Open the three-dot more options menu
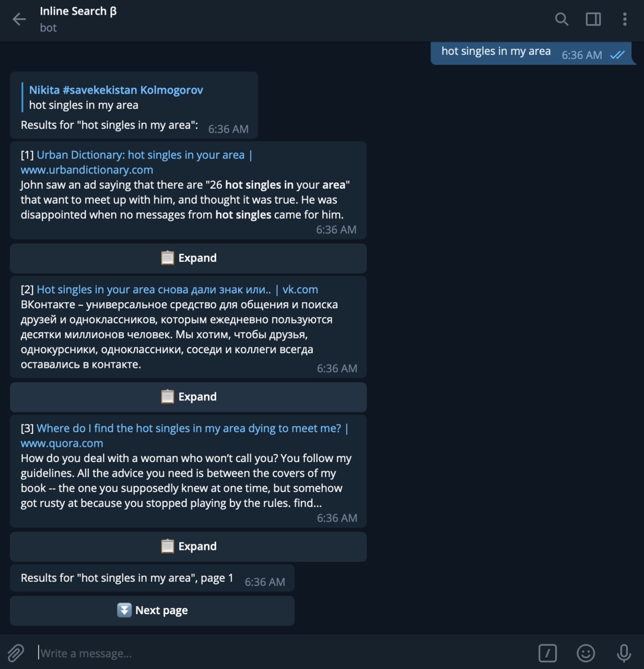644x669 pixels. click(x=625, y=19)
